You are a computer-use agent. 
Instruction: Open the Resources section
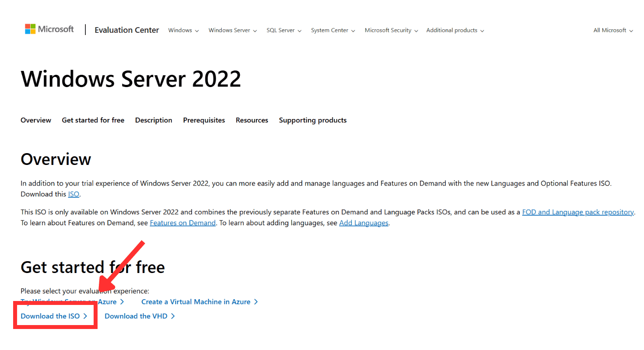[x=252, y=120]
